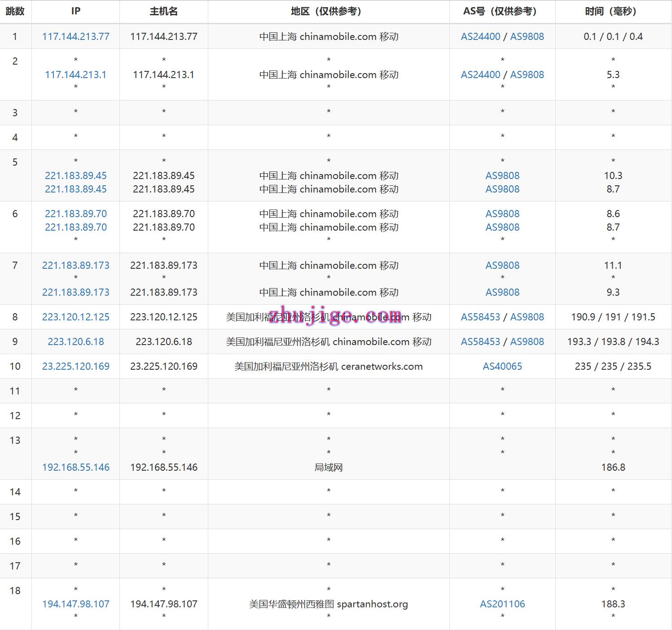
Task: Click the AS号 column header
Action: click(x=502, y=12)
